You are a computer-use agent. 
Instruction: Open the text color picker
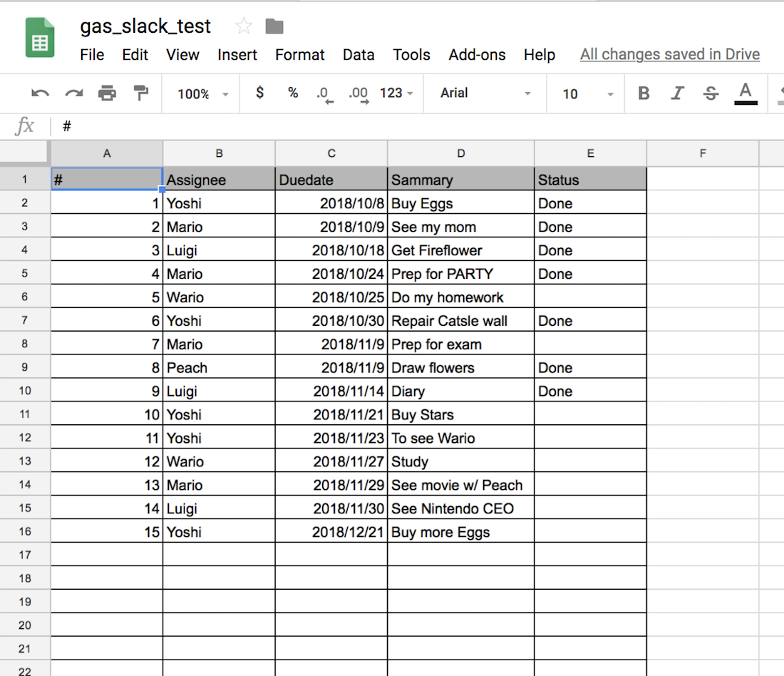tap(746, 93)
